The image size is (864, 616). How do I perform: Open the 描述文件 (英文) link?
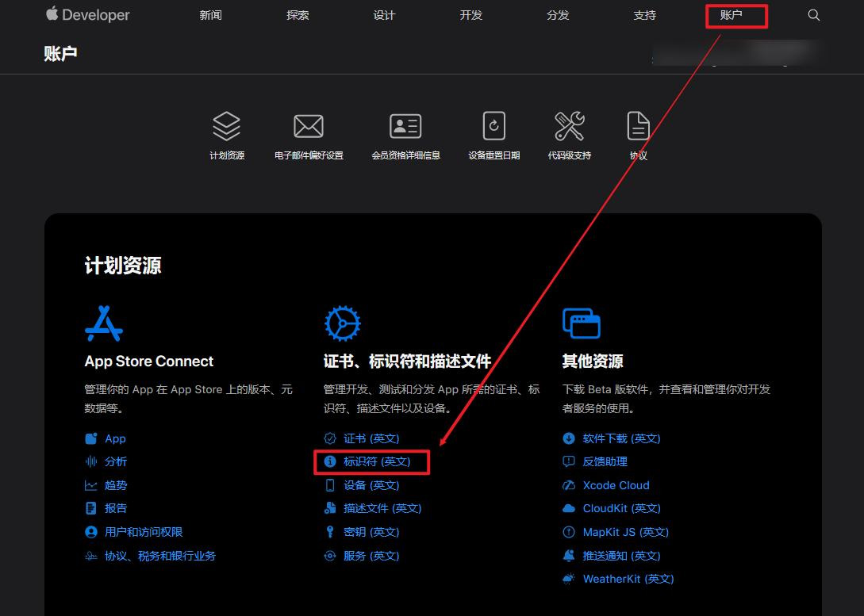[382, 508]
